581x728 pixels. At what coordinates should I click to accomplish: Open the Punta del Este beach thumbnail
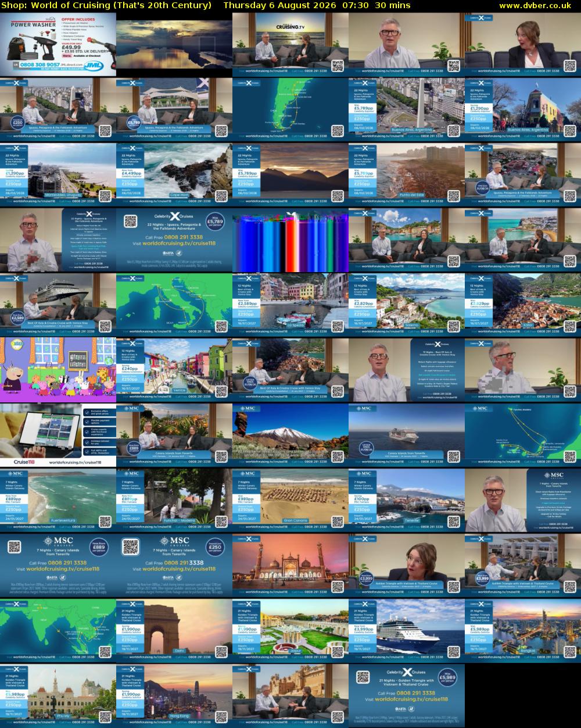[x=407, y=175]
